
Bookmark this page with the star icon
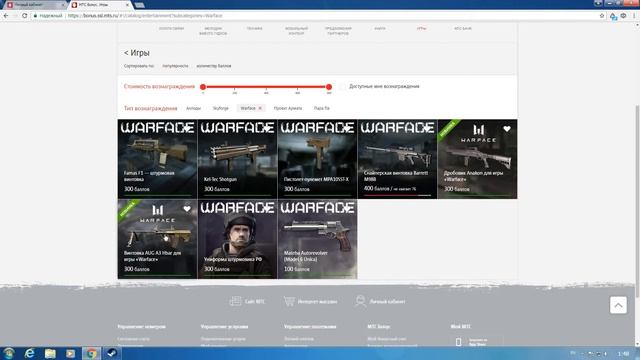pos(602,16)
